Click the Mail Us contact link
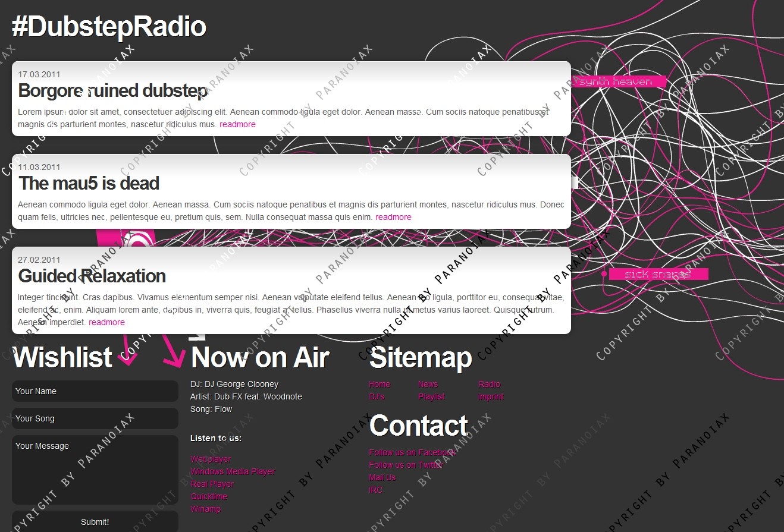The image size is (784, 532). [x=382, y=477]
